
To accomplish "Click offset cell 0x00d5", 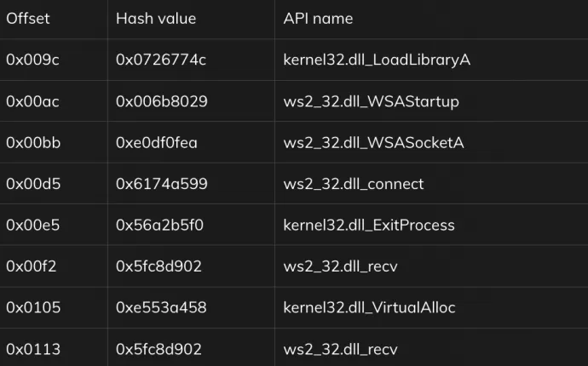I will pyautogui.click(x=33, y=184).
